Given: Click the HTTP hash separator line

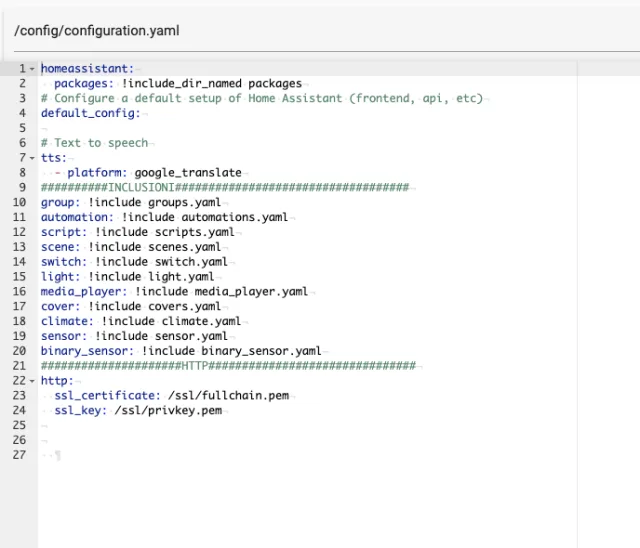Looking at the screenshot, I should [x=228, y=366].
